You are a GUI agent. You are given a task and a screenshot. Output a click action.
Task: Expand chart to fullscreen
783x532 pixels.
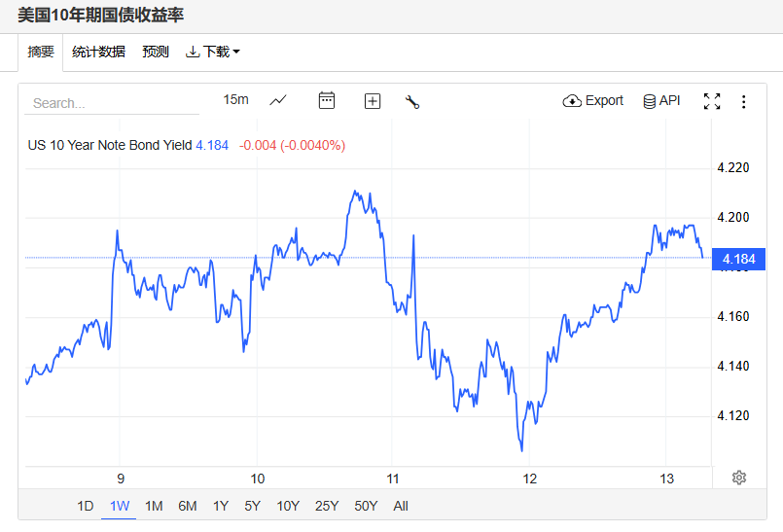[x=712, y=101]
